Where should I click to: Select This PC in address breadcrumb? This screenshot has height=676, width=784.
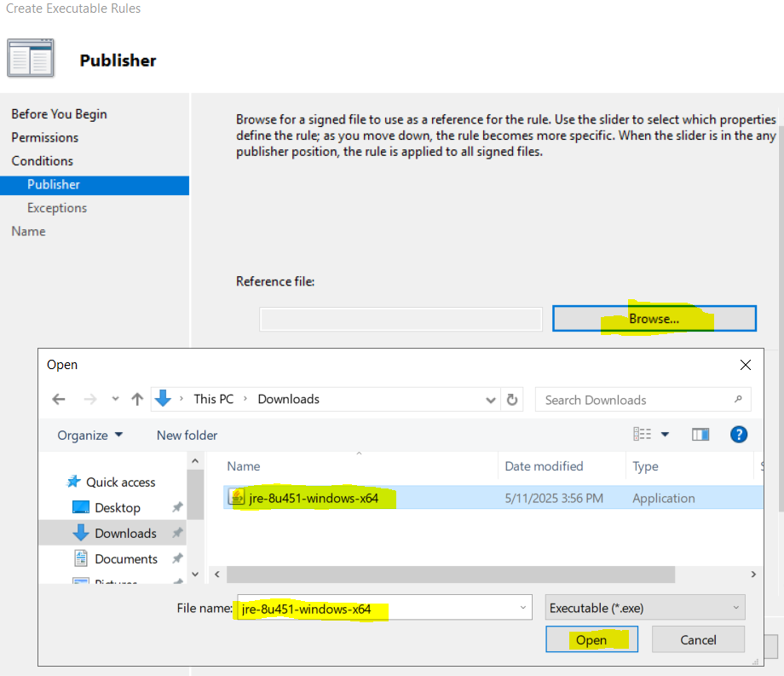point(214,399)
